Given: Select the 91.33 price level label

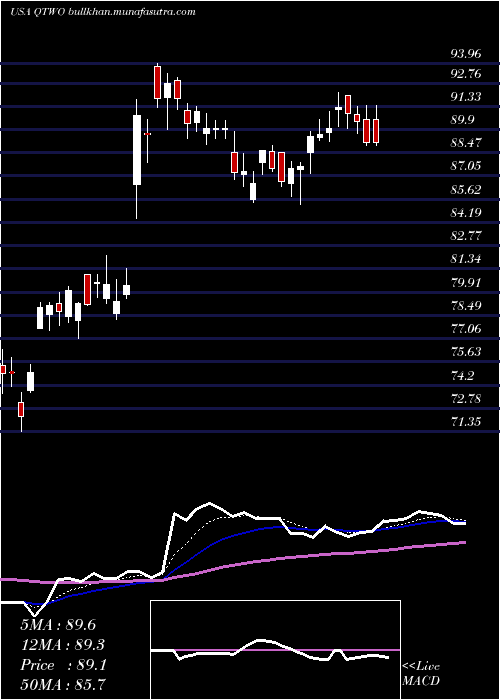Looking at the screenshot, I should pos(466,97).
